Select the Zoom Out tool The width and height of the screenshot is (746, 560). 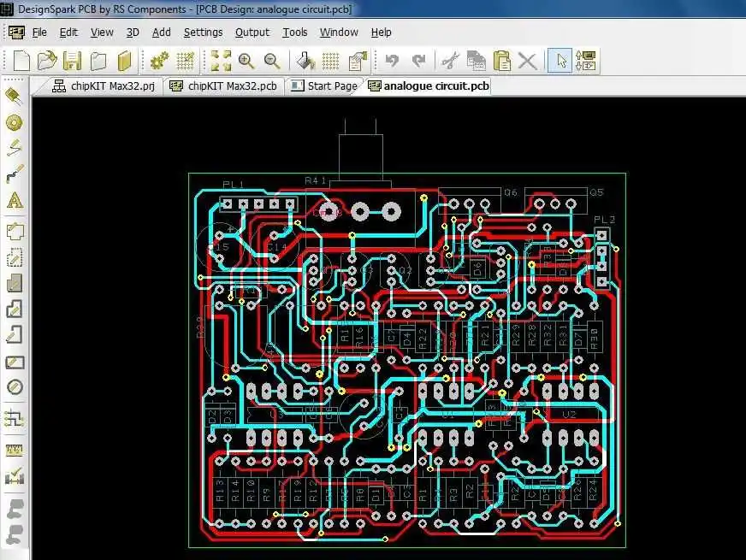point(272,60)
